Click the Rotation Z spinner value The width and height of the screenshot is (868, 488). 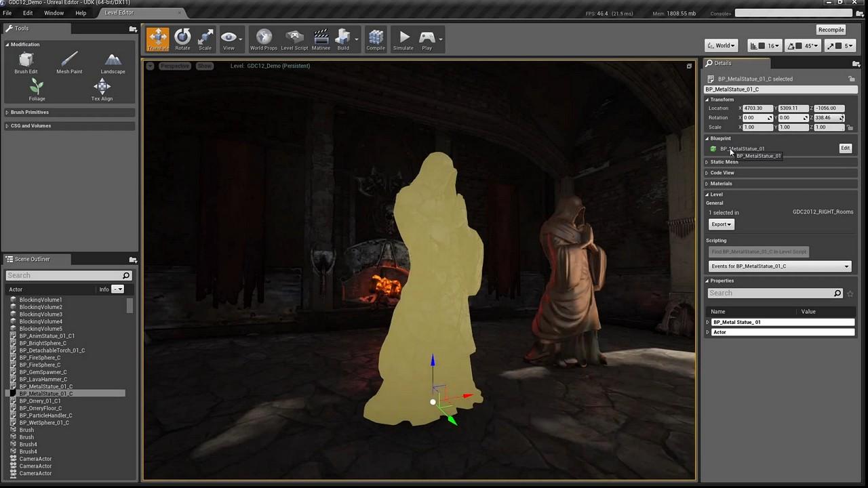click(x=829, y=118)
